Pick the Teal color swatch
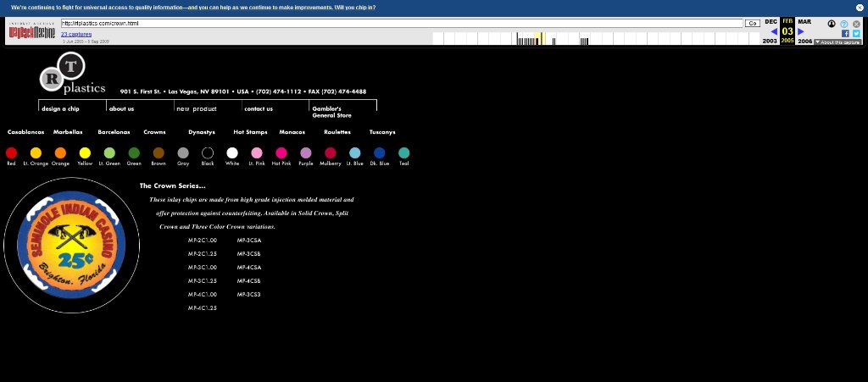Viewport: 868px width, 382px height. click(x=404, y=153)
